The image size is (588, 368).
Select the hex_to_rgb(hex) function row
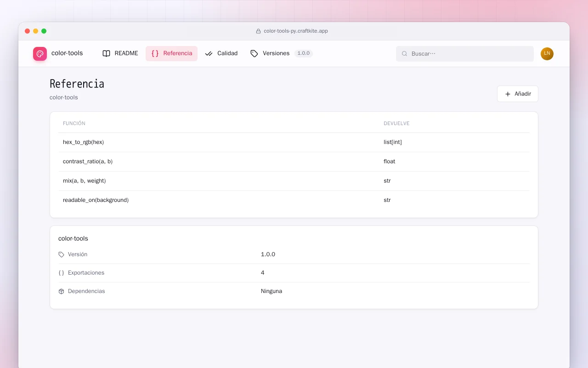tap(294, 142)
